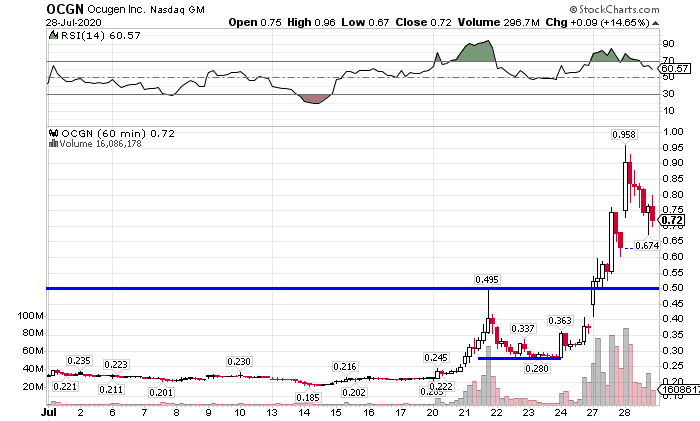The image size is (700, 421).
Task: Click the Low 0.67 value
Action: pyautogui.click(x=365, y=22)
